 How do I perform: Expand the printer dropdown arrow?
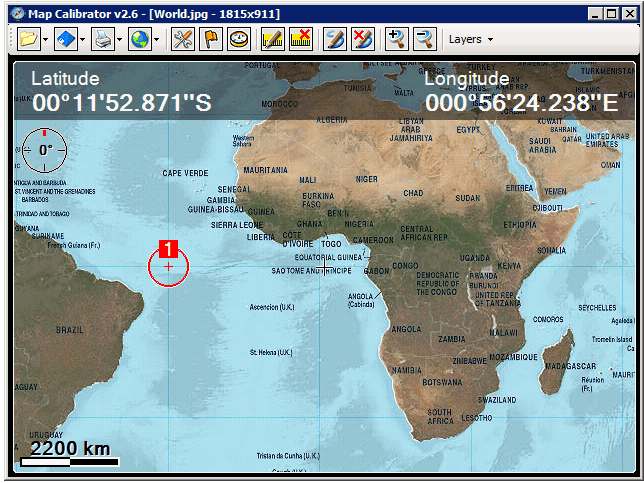click(x=119, y=40)
